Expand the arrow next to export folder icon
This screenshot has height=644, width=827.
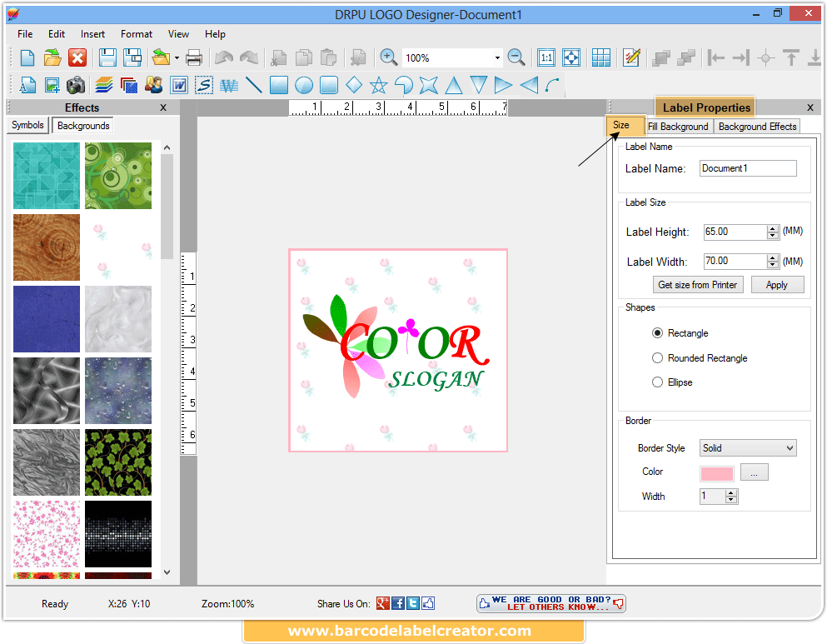(177, 58)
